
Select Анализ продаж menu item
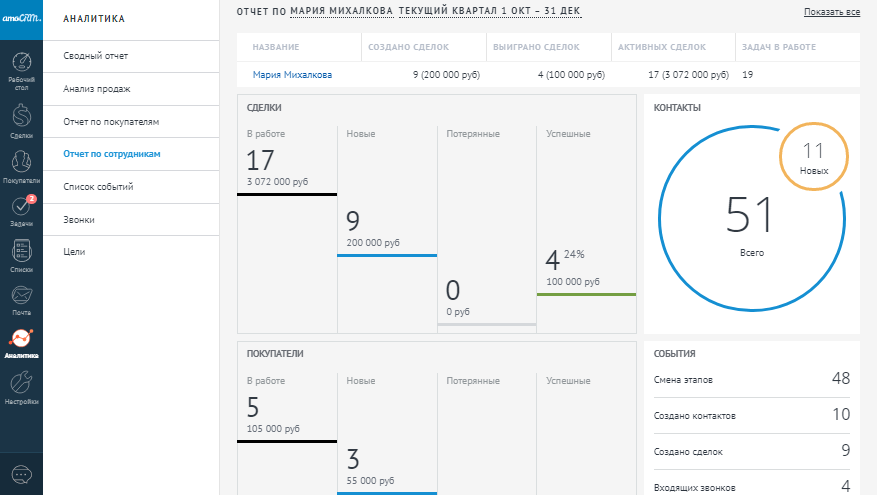(96, 89)
